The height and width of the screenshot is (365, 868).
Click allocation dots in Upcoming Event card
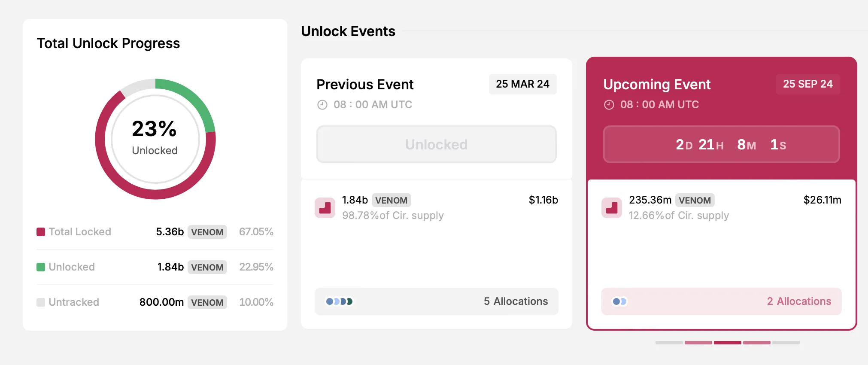click(620, 301)
